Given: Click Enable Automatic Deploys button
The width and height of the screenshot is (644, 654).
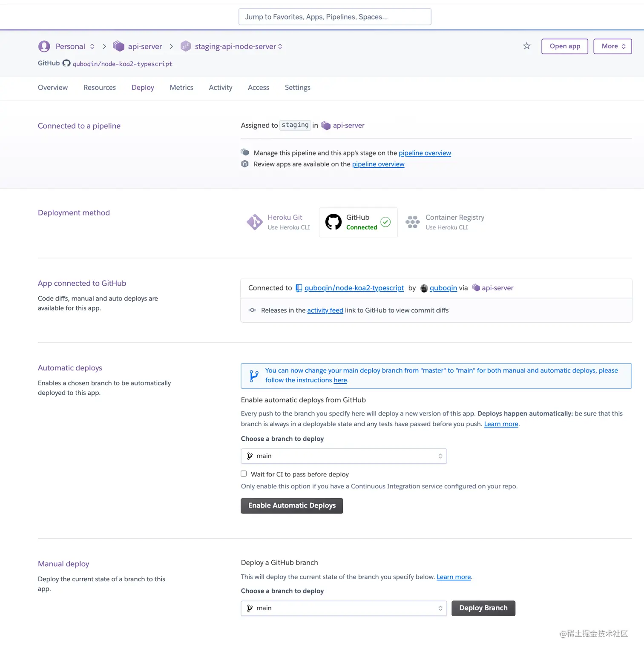Looking at the screenshot, I should pos(291,505).
